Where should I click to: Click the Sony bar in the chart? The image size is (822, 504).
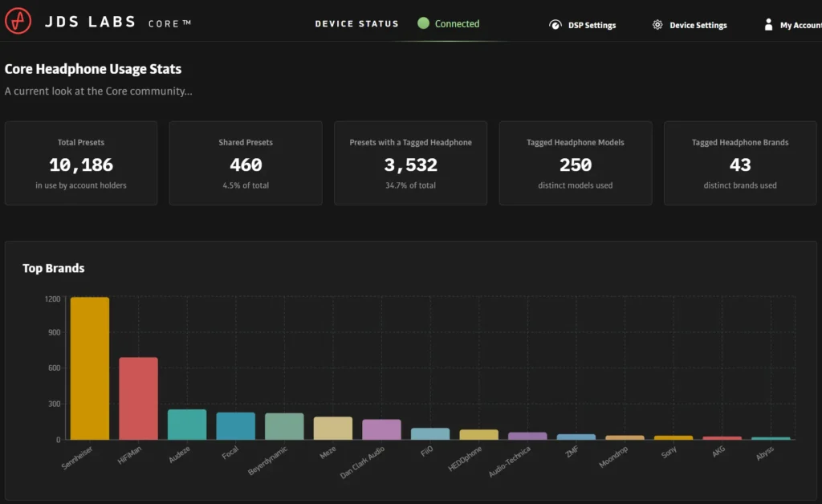pos(673,437)
